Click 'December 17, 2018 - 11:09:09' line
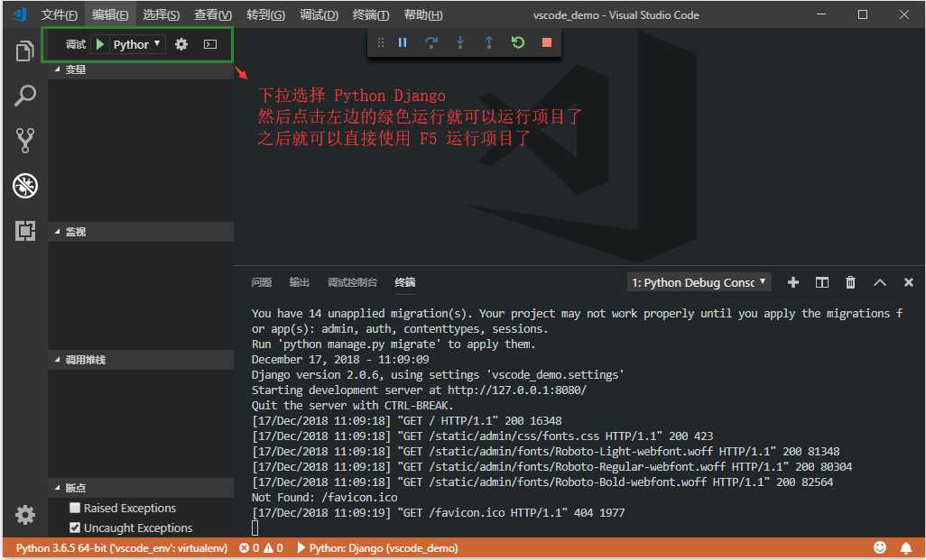 point(340,360)
